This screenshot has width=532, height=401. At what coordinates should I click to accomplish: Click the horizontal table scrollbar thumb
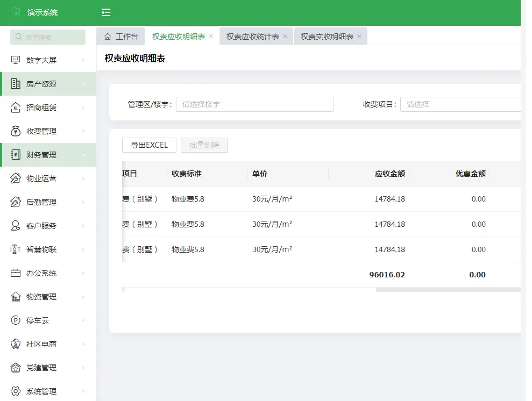point(448,290)
